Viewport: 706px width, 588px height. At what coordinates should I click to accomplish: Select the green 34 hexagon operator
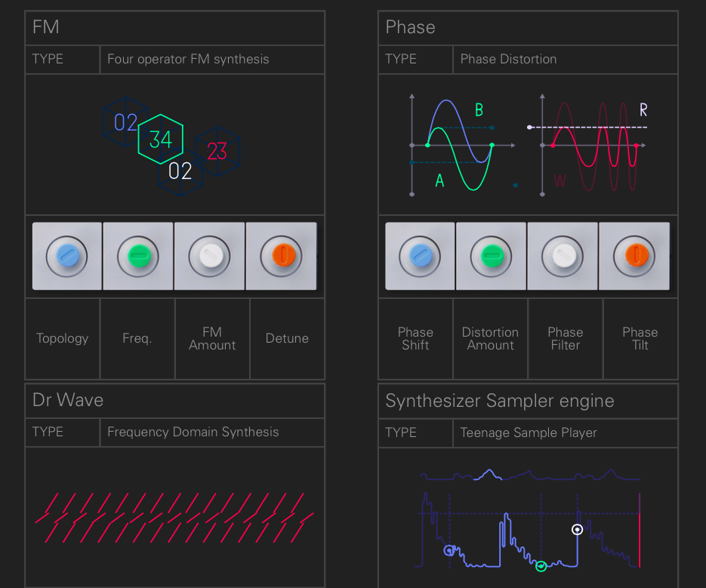pyautogui.click(x=161, y=139)
